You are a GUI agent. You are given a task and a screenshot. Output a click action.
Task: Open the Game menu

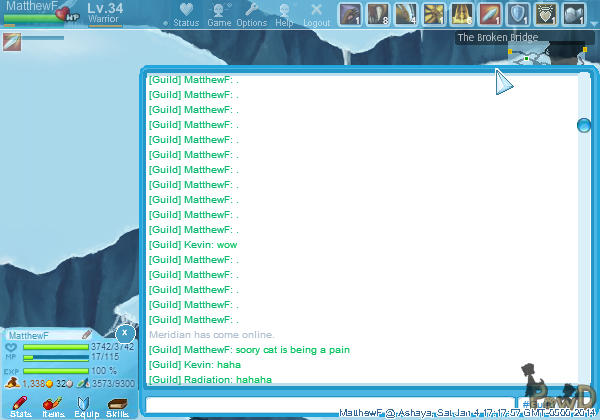(219, 14)
